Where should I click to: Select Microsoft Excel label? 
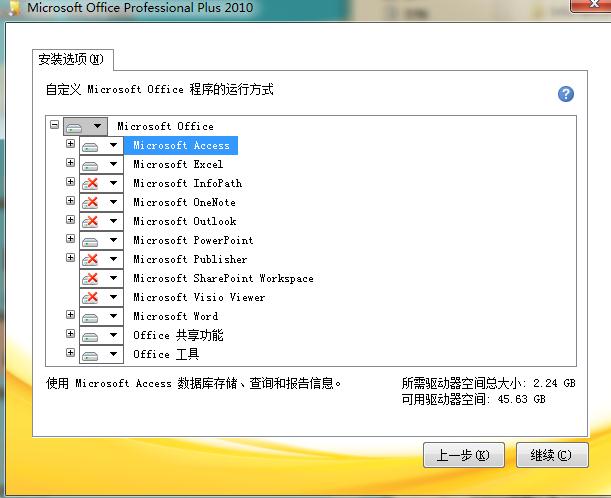pos(178,164)
